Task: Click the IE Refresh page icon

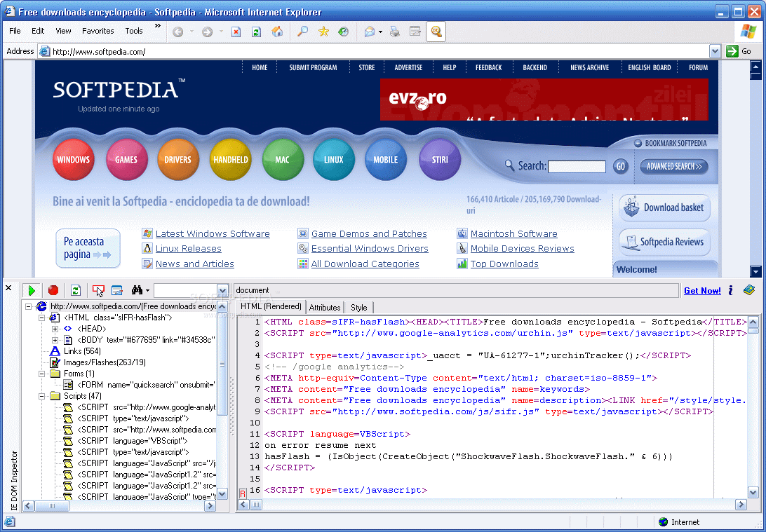Action: point(256,32)
